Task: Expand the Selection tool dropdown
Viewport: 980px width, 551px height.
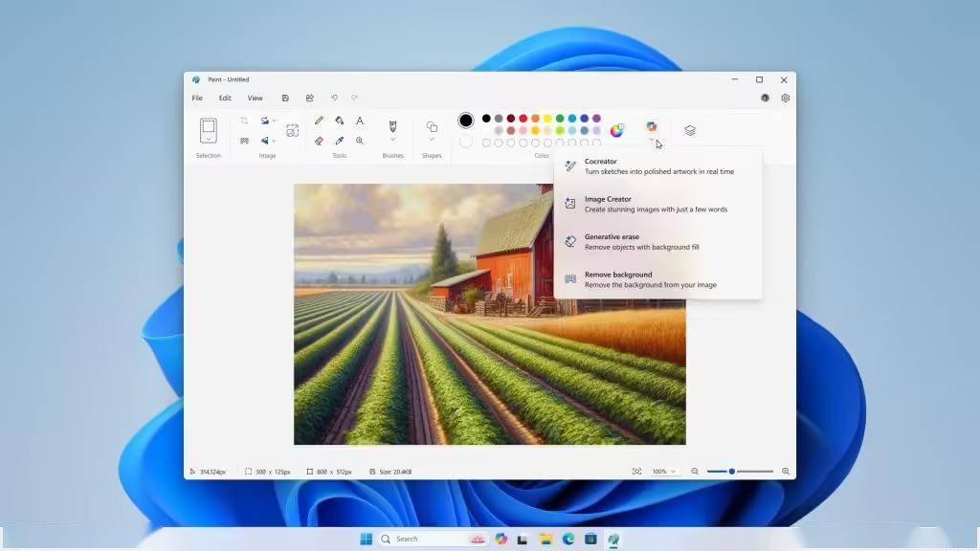Action: [x=209, y=140]
